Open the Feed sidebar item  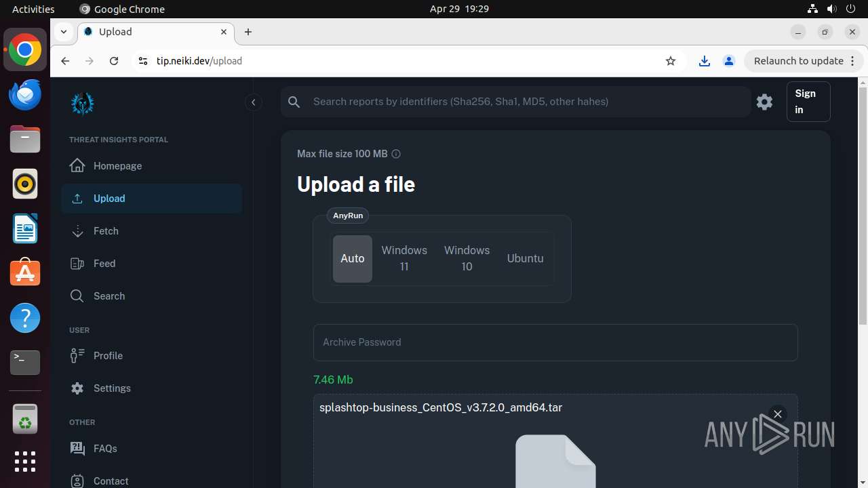point(152,264)
